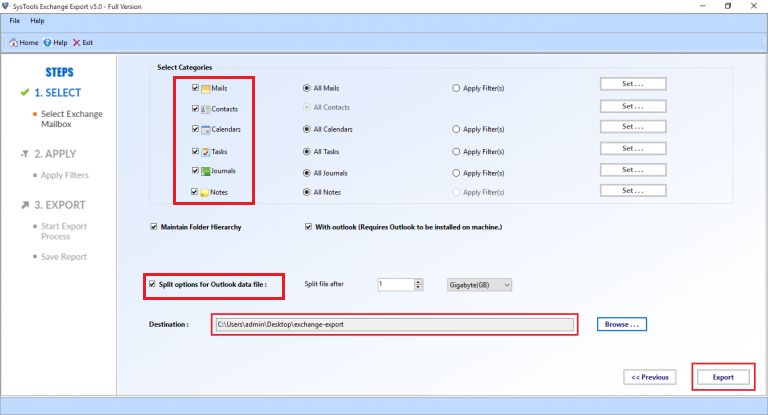Uncheck the Notes checkbox
This screenshot has height=415, width=768.
pyautogui.click(x=194, y=192)
